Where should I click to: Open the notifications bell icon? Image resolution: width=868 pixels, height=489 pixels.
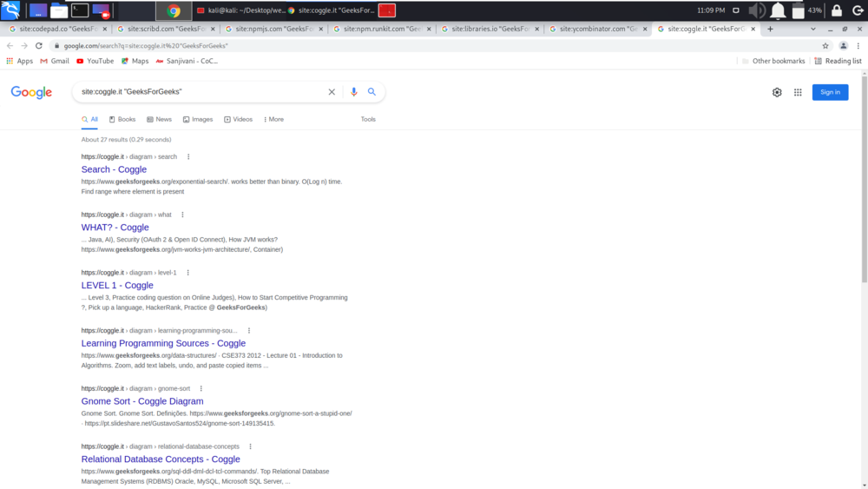click(778, 10)
